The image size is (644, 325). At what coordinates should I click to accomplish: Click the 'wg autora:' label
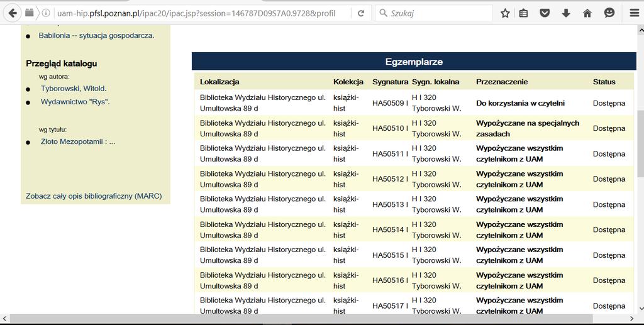[x=54, y=77]
